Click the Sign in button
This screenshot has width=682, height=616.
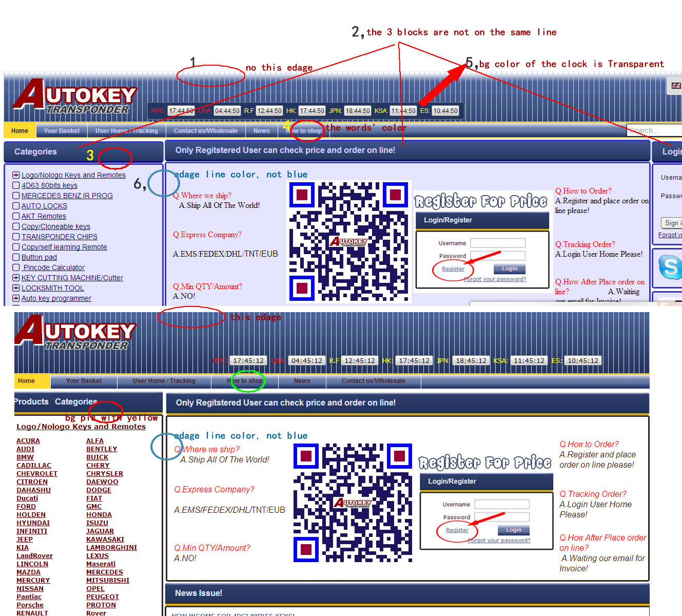pos(672,223)
